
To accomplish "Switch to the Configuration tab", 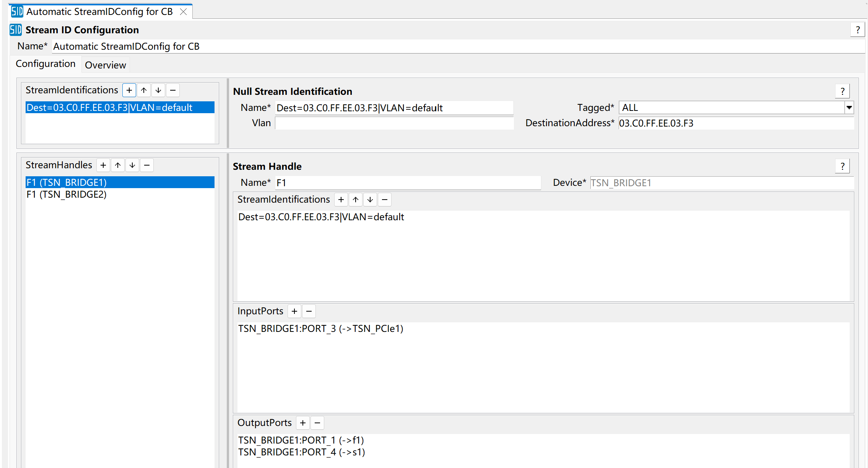I will 46,64.
